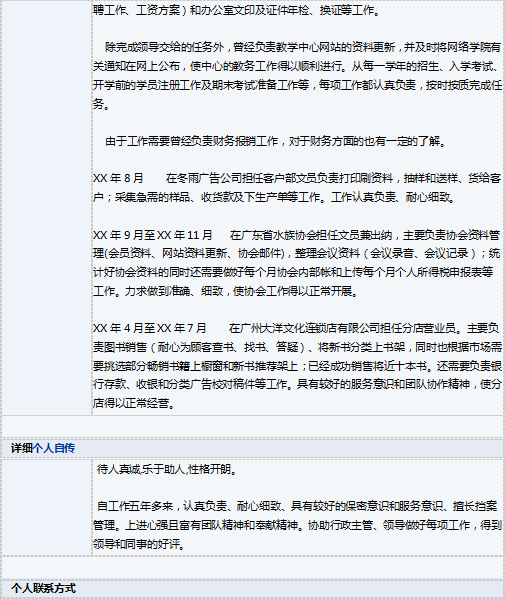Click the blank spacer row above 详细个人自传
Image resolution: width=505 pixels, height=599 pixels.
point(252,426)
